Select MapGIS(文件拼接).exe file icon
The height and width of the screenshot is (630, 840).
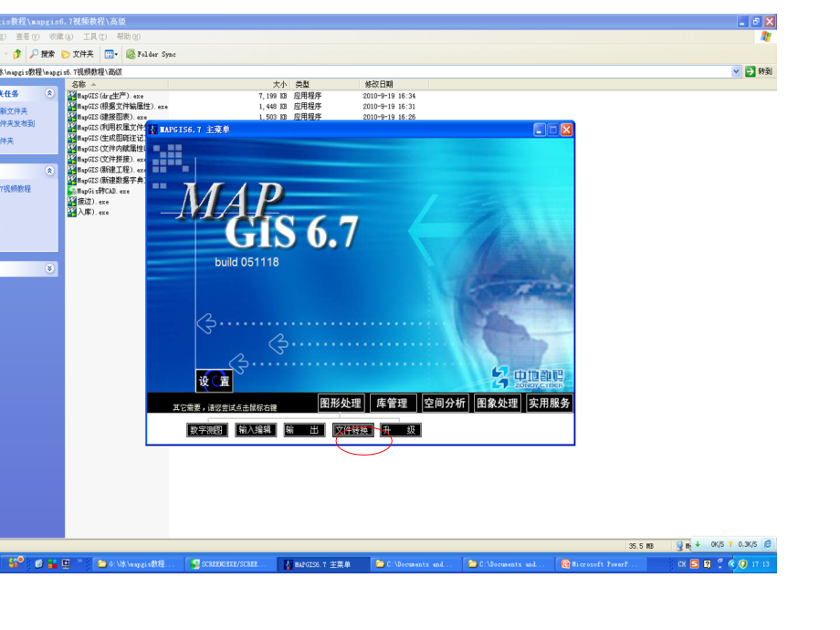[72, 159]
